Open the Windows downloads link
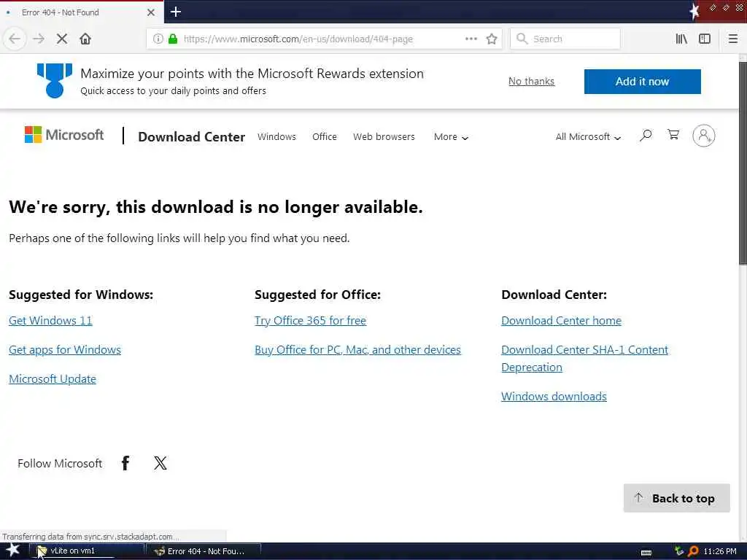Viewport: 747px width, 560px height. pos(554,396)
